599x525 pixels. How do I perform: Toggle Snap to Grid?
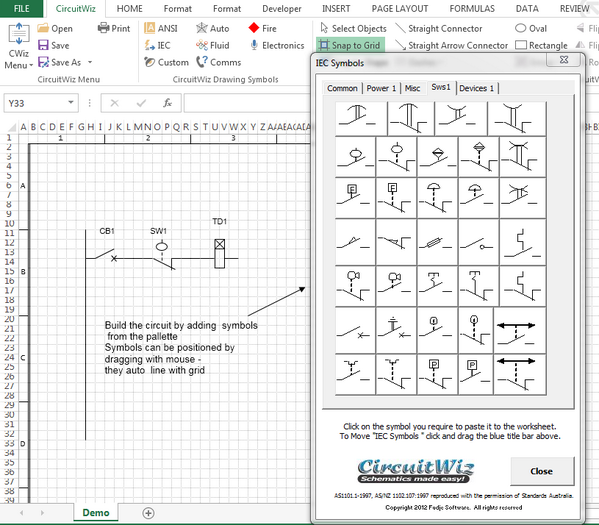pyautogui.click(x=350, y=45)
